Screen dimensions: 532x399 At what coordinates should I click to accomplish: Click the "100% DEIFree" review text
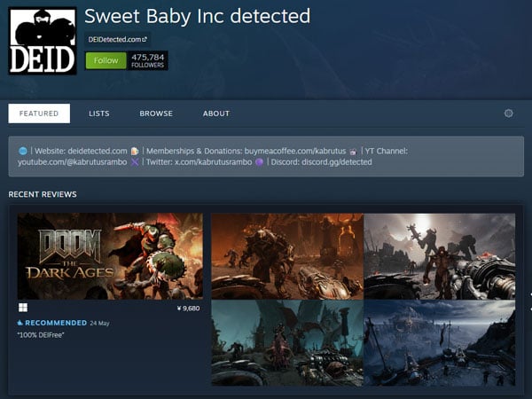[41, 335]
